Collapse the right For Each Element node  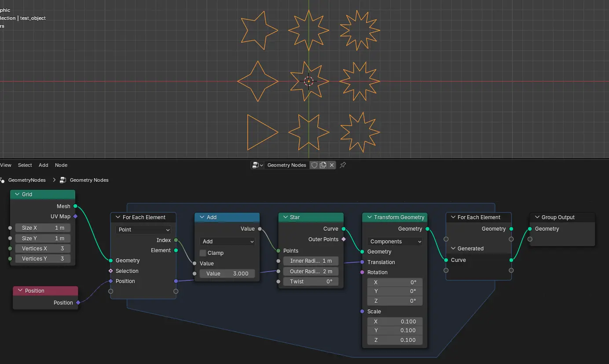pyautogui.click(x=453, y=217)
